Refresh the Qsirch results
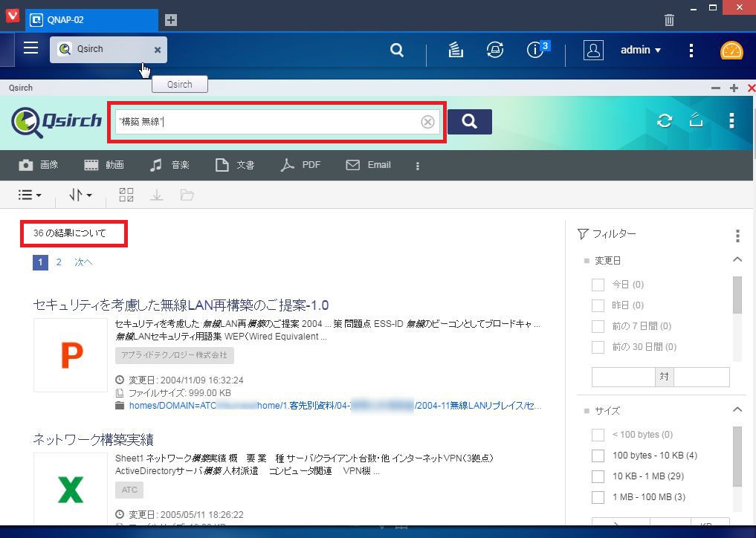Screen dimensions: 756x538 pos(665,120)
